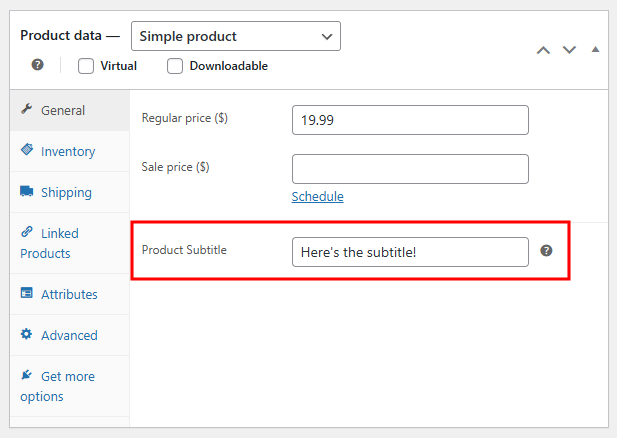Click the Regular price input field
This screenshot has width=617, height=438.
[x=410, y=120]
